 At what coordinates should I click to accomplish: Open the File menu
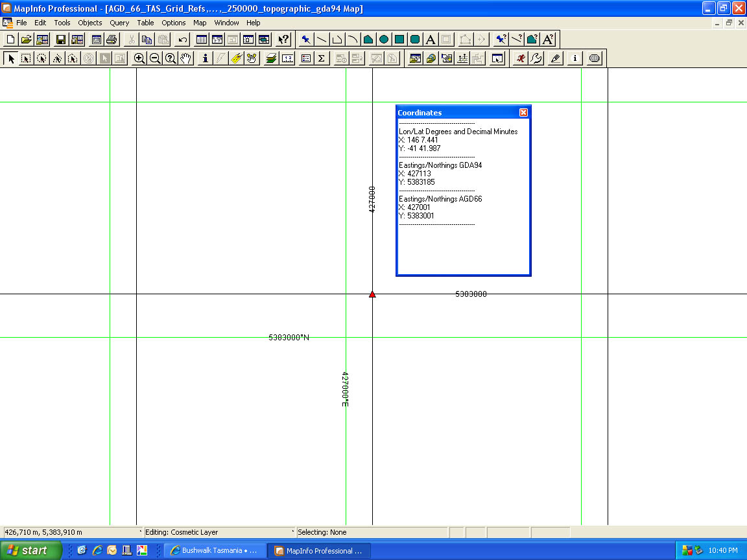pyautogui.click(x=21, y=23)
